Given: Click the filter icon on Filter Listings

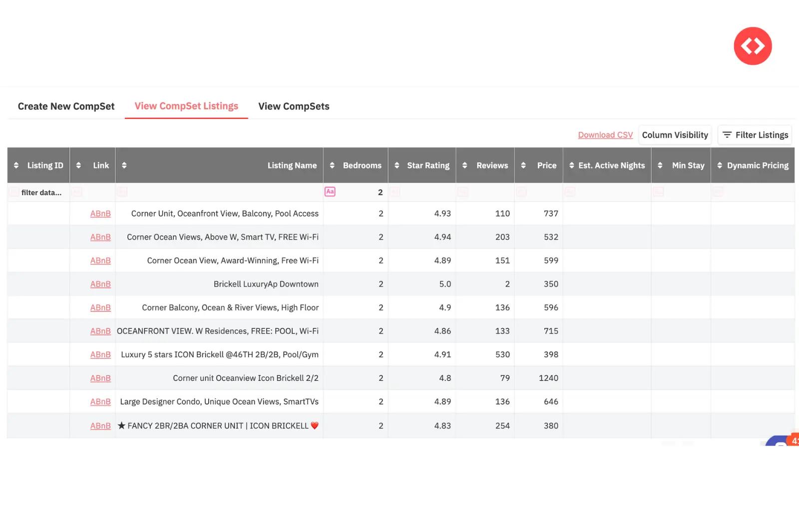Looking at the screenshot, I should coord(727,135).
